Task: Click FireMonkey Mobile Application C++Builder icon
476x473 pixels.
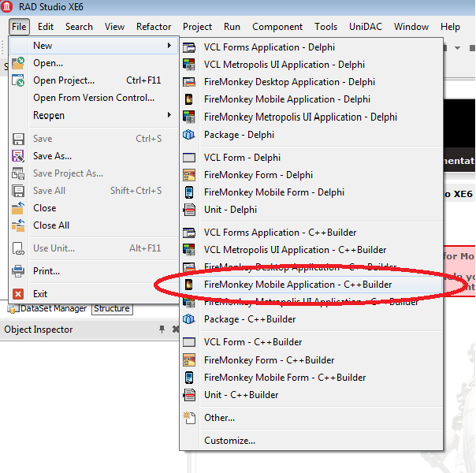Action: click(189, 285)
